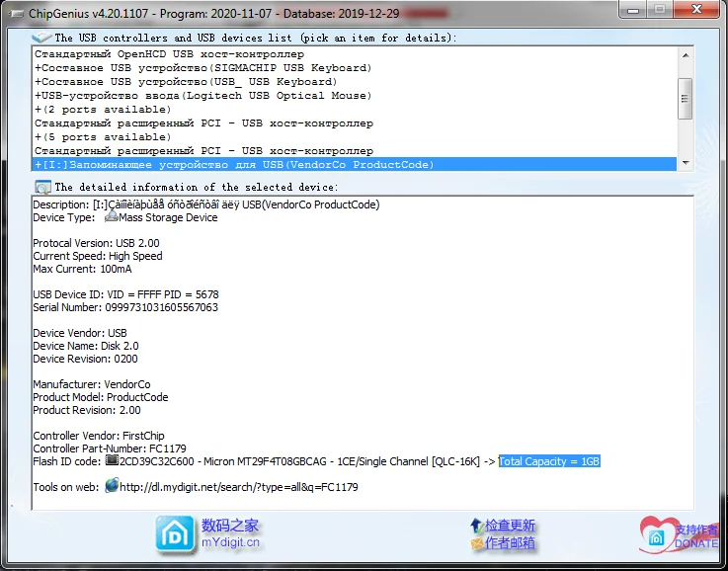This screenshot has width=728, height=571.
Task: Click the highlighted Total Capacity = 1GB text
Action: coord(549,461)
